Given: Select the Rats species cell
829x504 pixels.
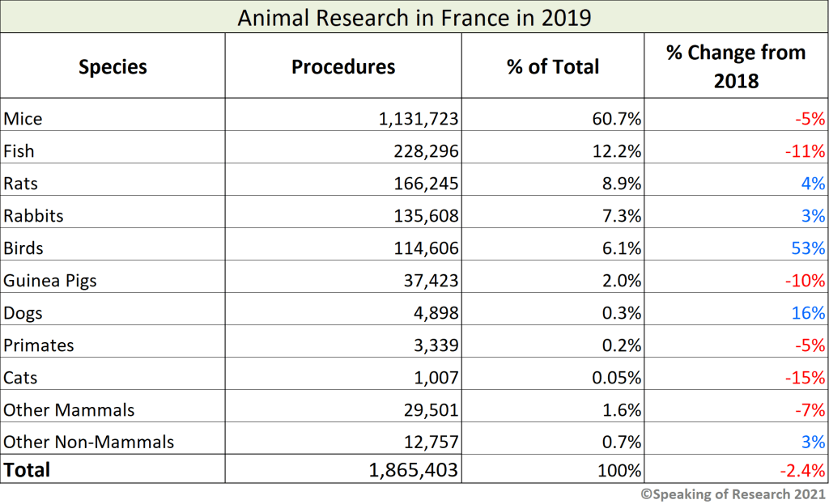Looking at the screenshot, I should [20, 184].
